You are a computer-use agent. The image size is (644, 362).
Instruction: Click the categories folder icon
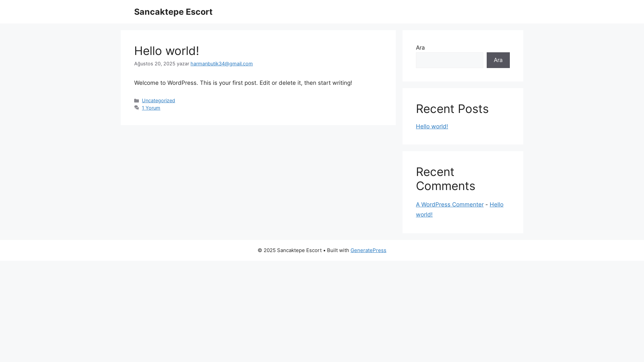point(137,101)
